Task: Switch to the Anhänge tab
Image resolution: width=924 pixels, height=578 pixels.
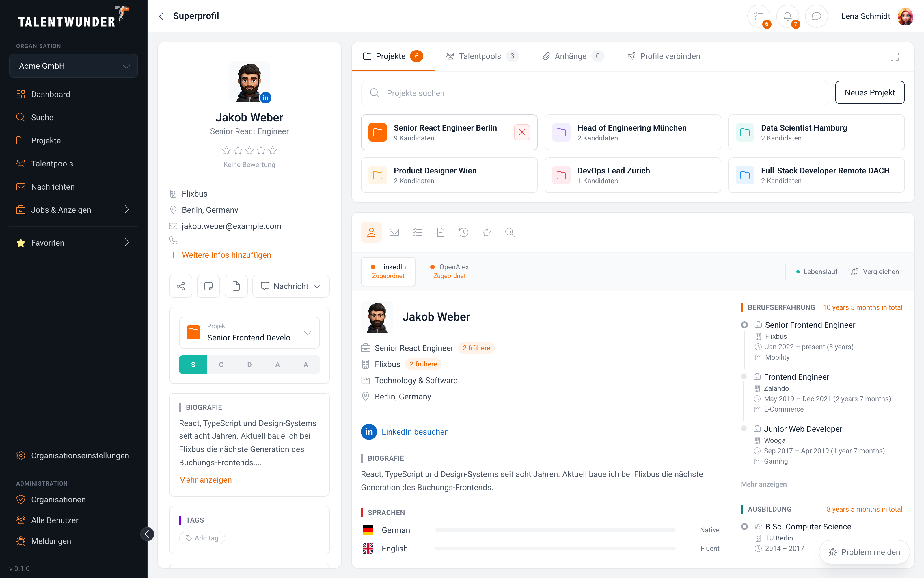Action: click(573, 56)
